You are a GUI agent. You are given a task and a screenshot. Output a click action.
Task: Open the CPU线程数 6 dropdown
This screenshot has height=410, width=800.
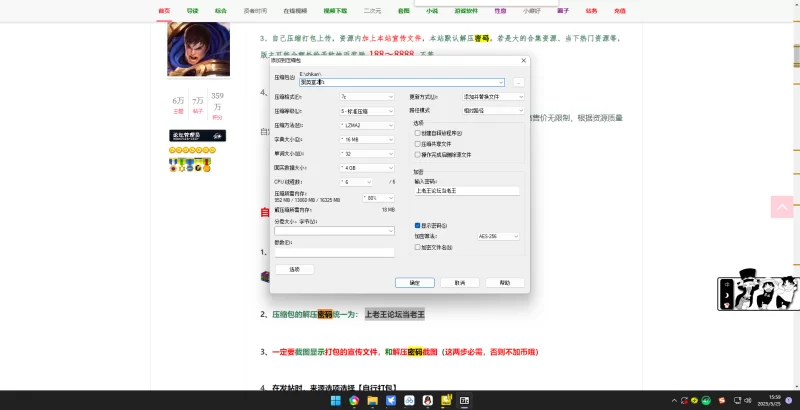tap(356, 182)
